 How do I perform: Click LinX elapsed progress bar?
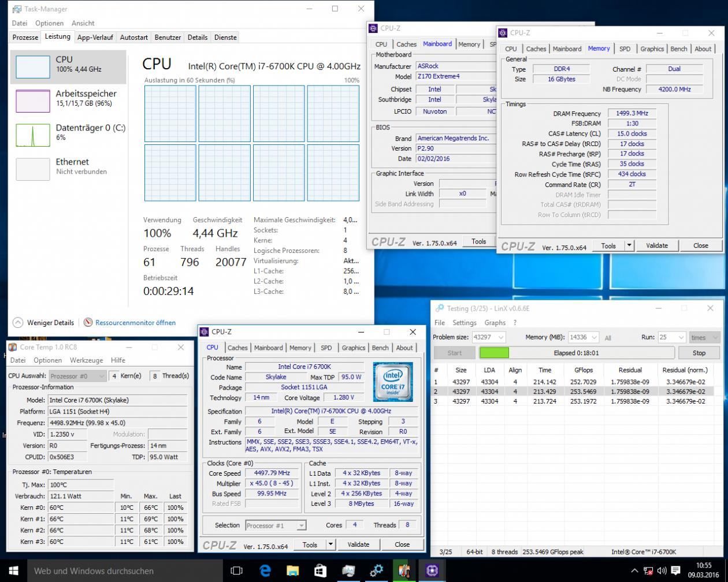tap(576, 353)
